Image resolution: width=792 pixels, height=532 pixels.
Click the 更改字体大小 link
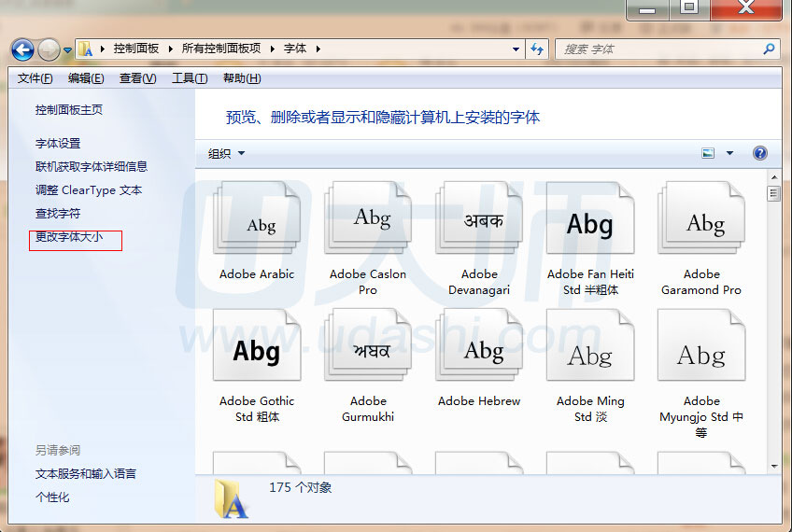point(69,237)
